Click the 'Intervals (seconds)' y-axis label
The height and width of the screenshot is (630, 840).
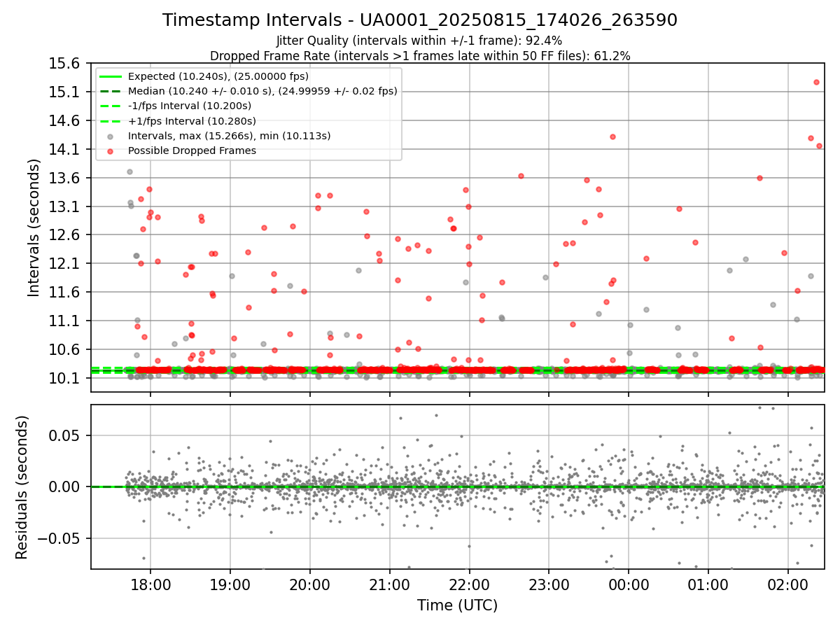click(x=34, y=227)
